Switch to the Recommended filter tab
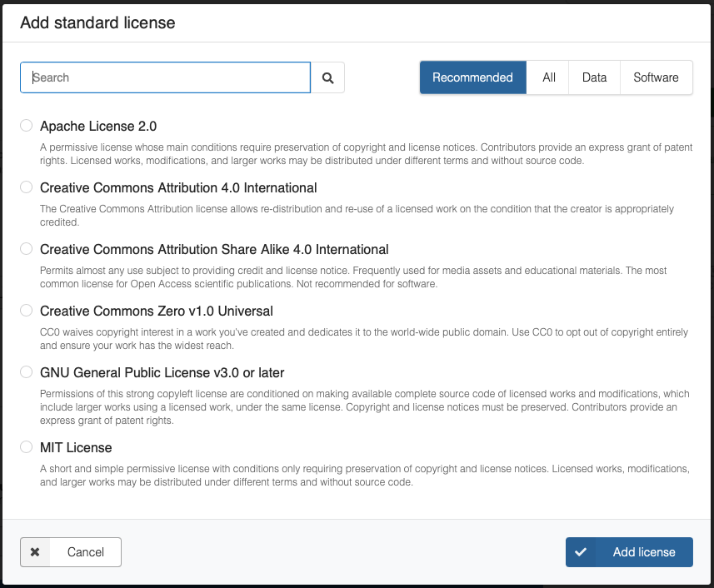714x588 pixels. pos(472,77)
